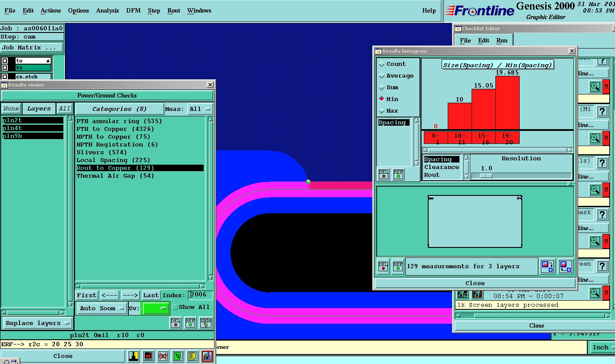615x364 pixels.
Task: Select layer pln4t in Layers list
Action: pos(33,128)
